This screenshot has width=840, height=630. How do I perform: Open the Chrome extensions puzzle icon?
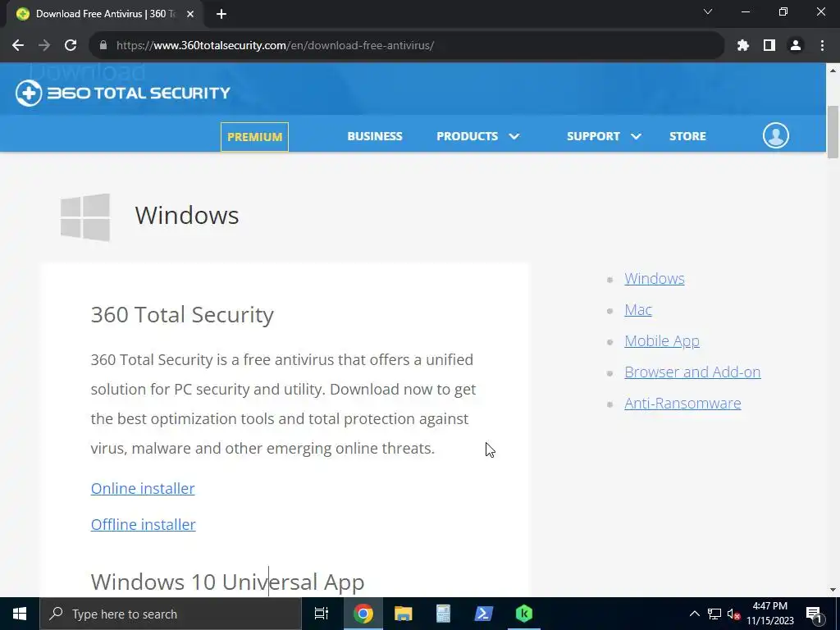click(x=742, y=46)
